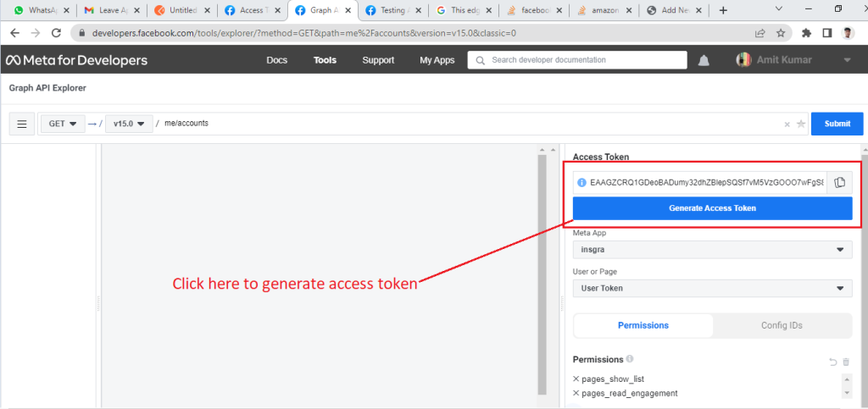Viewport: 868px width, 409px height.
Task: Remove the pages_show_list permission
Action: pos(576,379)
